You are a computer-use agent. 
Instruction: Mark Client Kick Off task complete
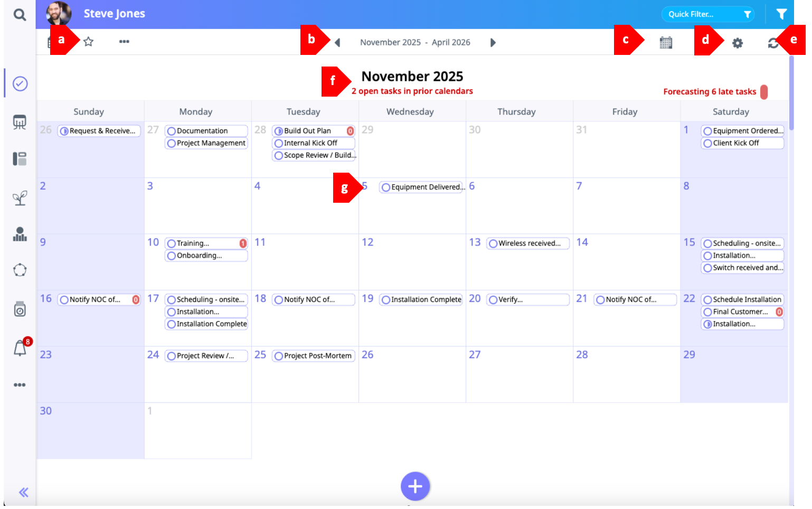click(707, 143)
